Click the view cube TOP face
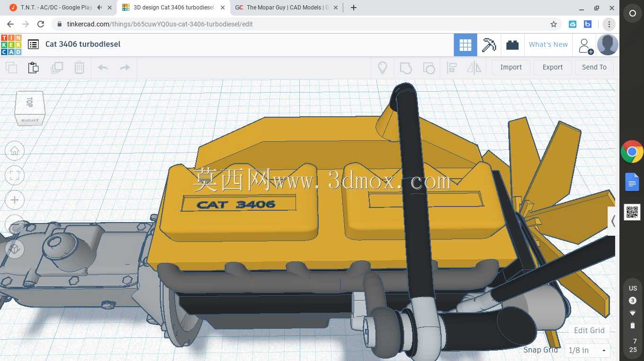 pyautogui.click(x=30, y=103)
